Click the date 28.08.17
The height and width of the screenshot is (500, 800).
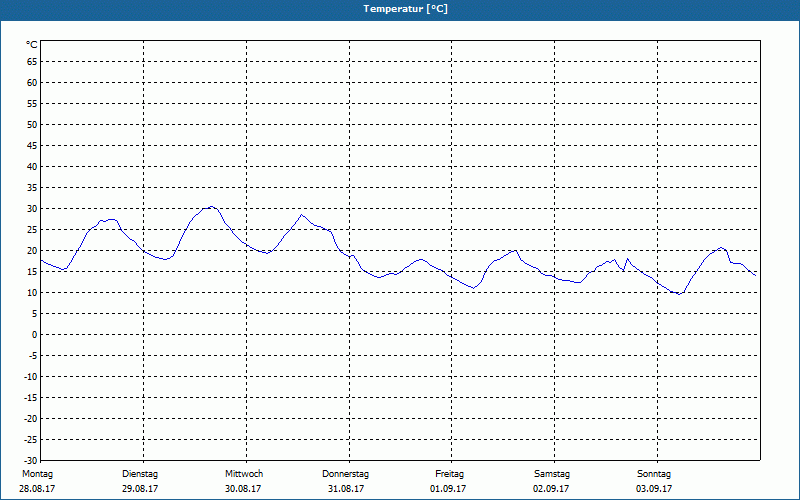point(37,489)
